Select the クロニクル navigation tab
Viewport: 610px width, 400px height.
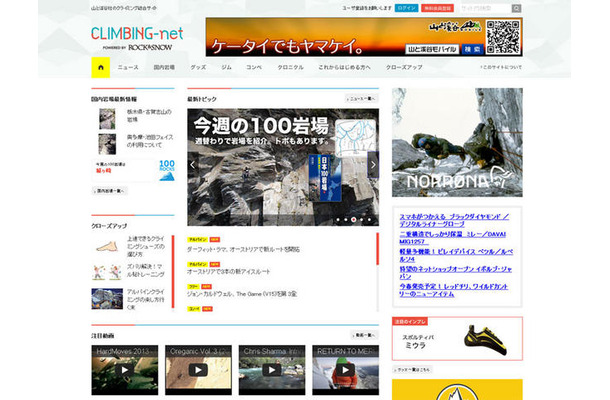pos(290,67)
